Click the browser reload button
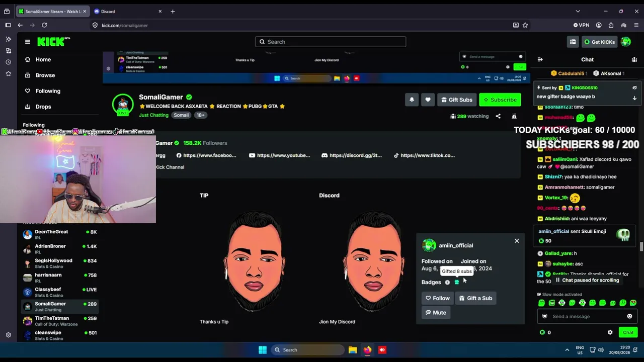The image size is (644, 362). coord(44,25)
